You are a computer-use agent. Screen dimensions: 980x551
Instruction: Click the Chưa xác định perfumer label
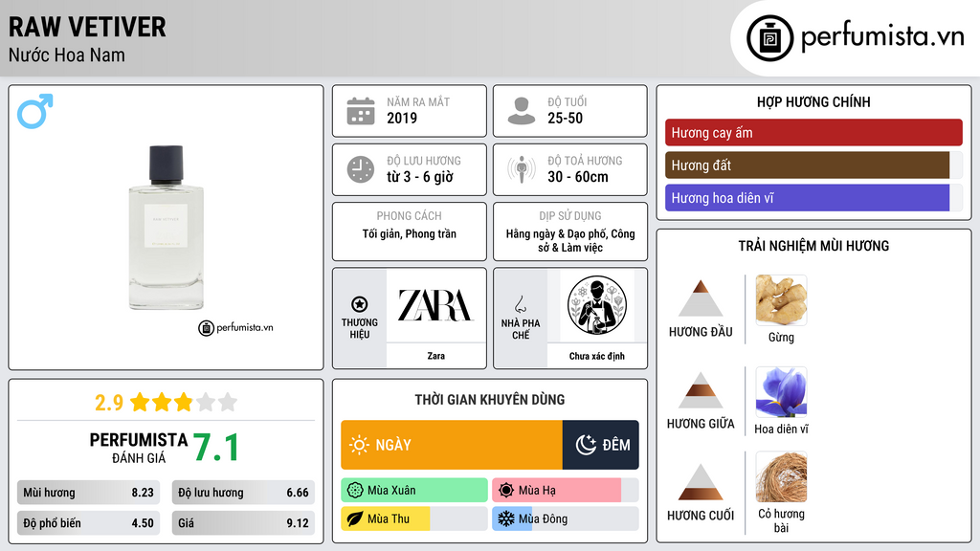[x=597, y=356]
